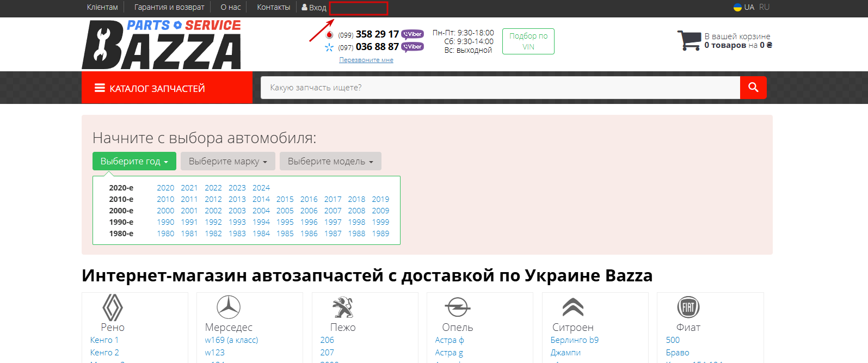The width and height of the screenshot is (868, 363).
Task: Open the Выберите год dropdown
Action: tap(134, 161)
